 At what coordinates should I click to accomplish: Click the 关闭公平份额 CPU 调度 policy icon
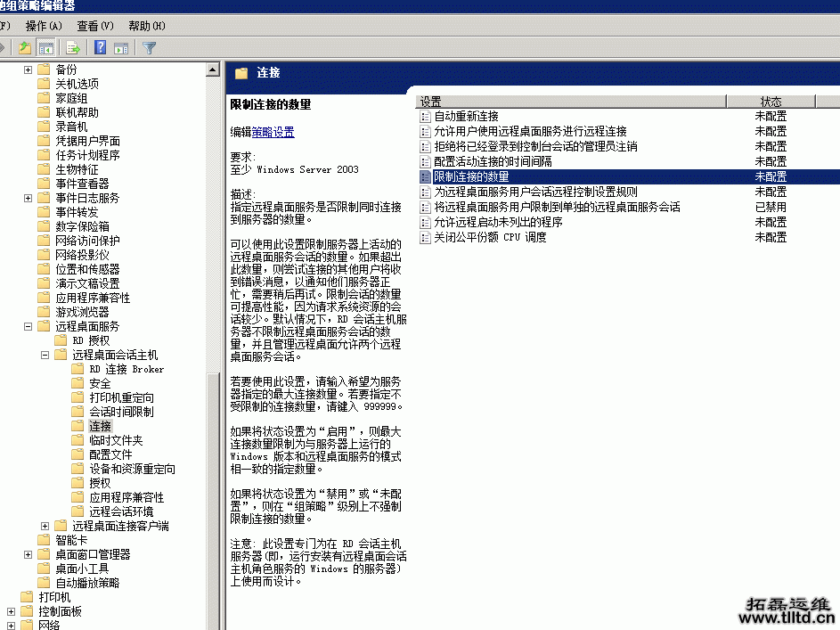tap(424, 237)
